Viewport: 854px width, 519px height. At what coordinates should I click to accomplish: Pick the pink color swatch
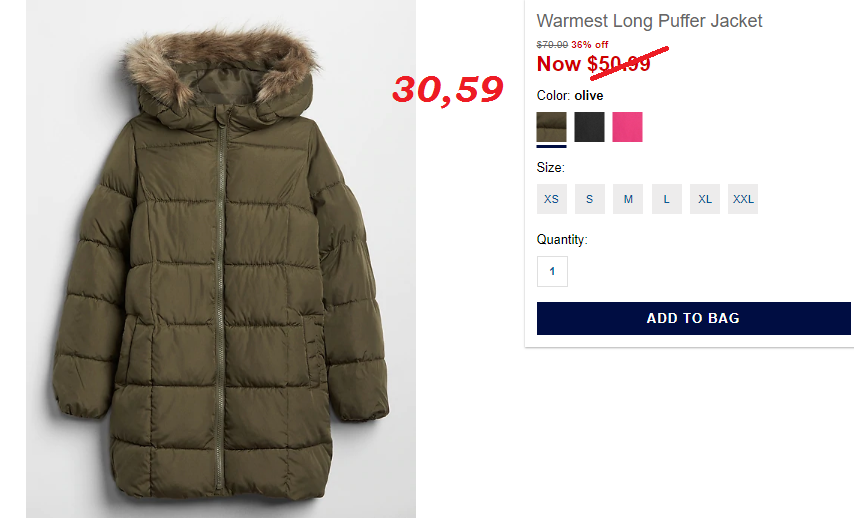click(x=627, y=127)
